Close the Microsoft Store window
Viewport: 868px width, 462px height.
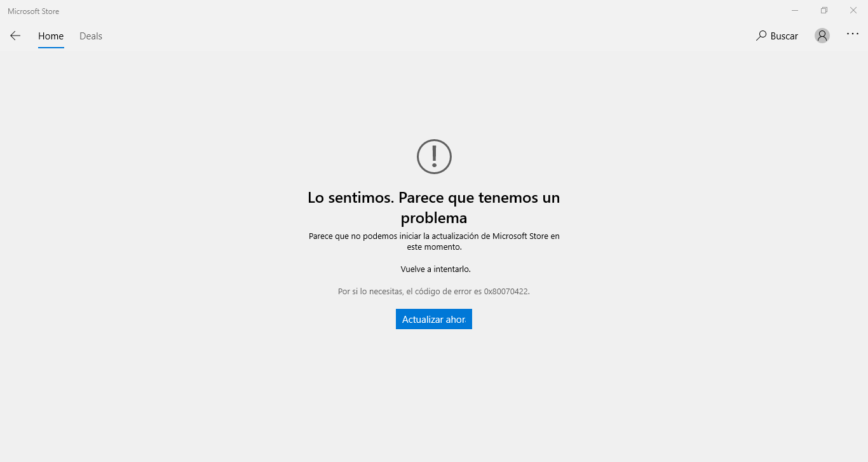(853, 10)
